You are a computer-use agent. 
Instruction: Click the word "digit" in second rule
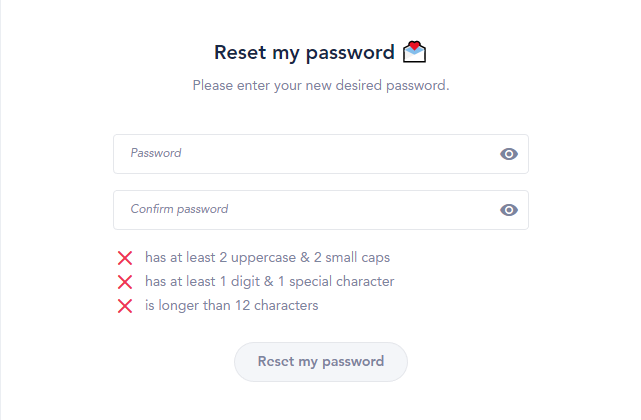(x=245, y=282)
